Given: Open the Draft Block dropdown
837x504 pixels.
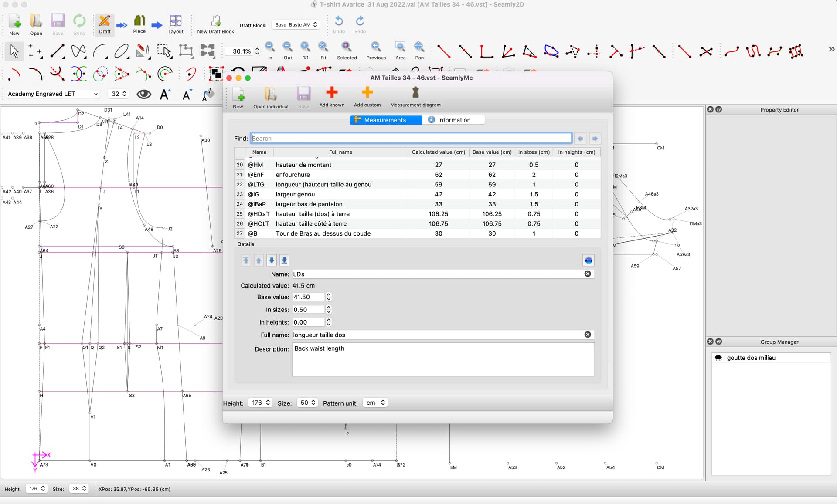Looking at the screenshot, I should click(296, 25).
